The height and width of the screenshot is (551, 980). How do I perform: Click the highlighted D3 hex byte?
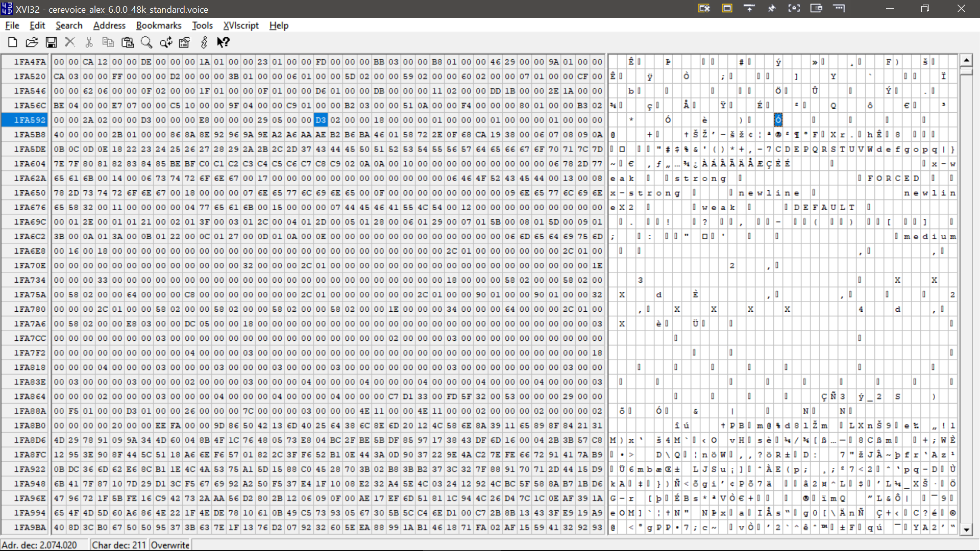coord(321,120)
